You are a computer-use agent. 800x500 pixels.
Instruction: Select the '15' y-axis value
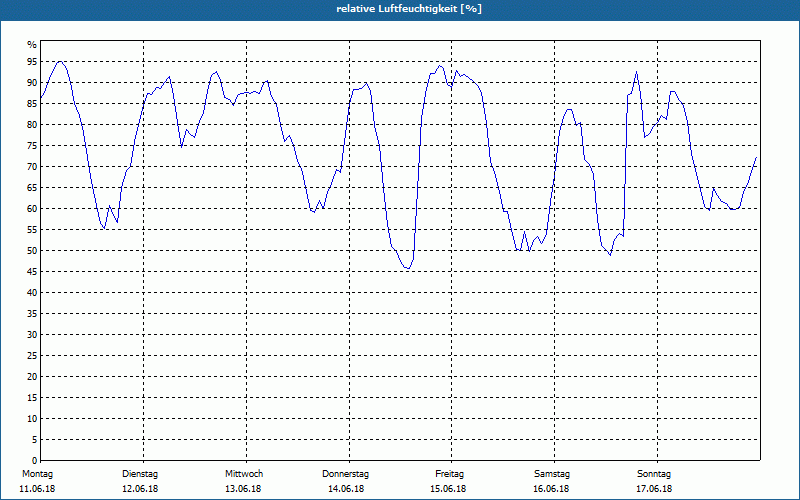32,397
